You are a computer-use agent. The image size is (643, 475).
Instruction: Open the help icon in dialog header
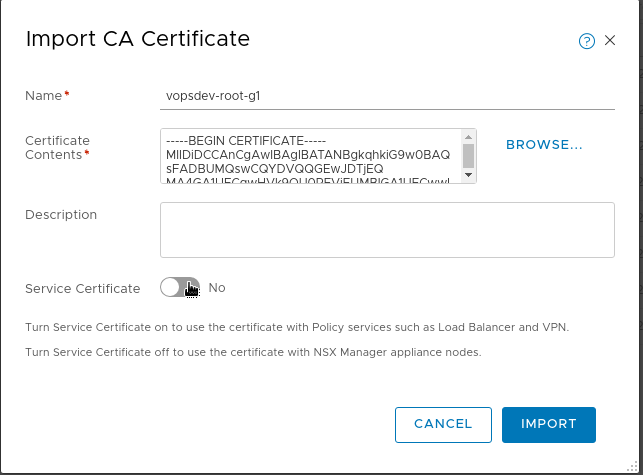point(587,41)
